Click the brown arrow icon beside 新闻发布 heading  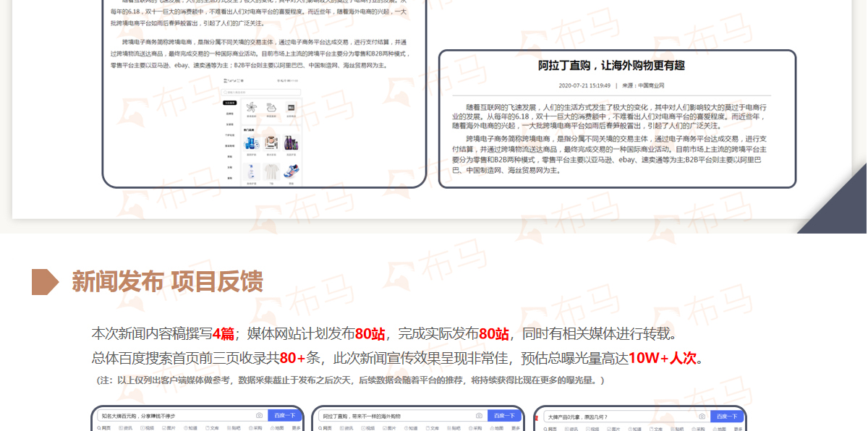45,281
